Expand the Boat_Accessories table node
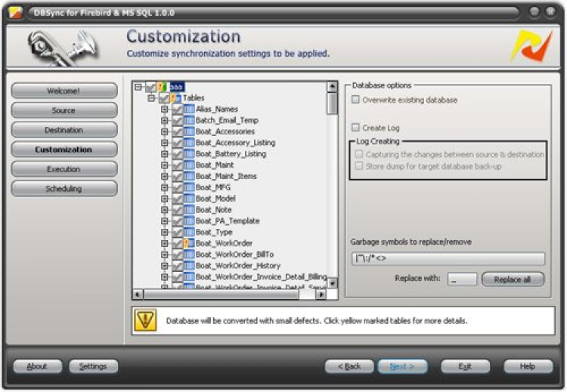Image resolution: width=567 pixels, height=392 pixels. point(165,131)
